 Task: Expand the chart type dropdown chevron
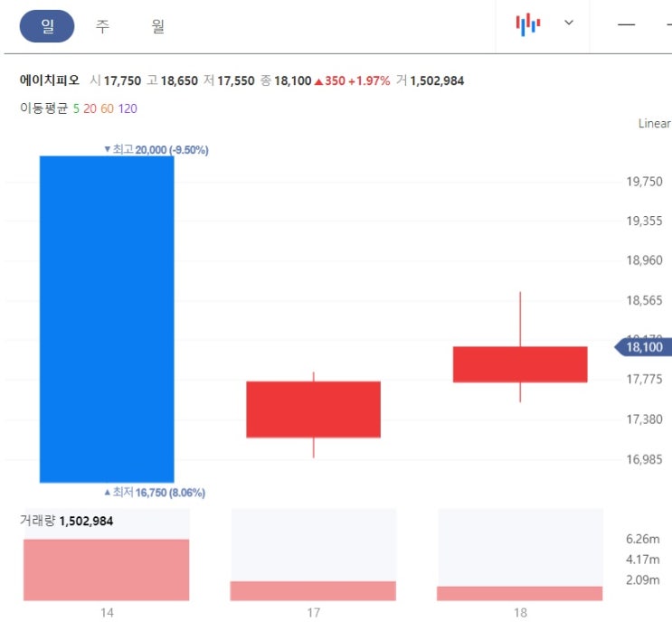pos(569,23)
